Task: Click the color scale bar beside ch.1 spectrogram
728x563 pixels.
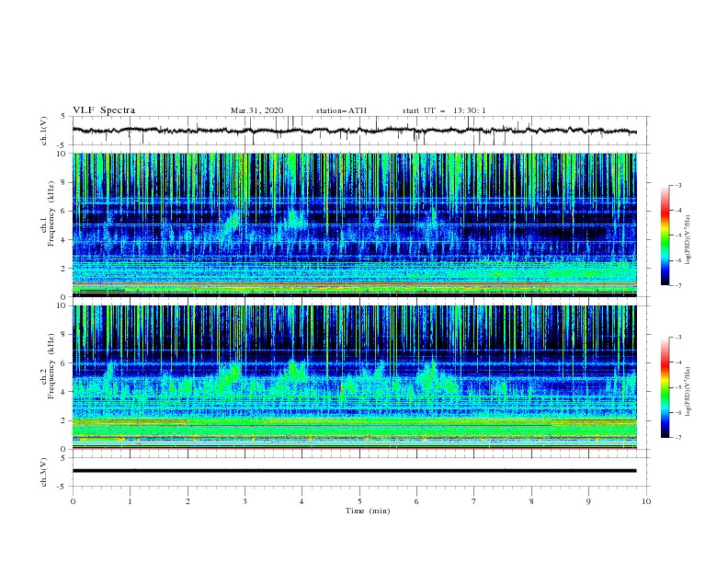Action: pyautogui.click(x=665, y=236)
